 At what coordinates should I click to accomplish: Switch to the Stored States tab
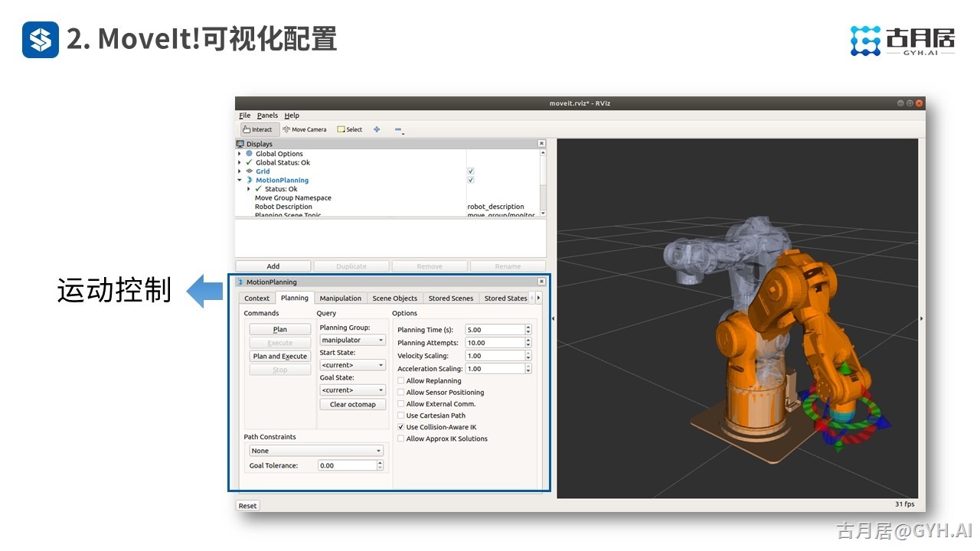[x=505, y=298]
